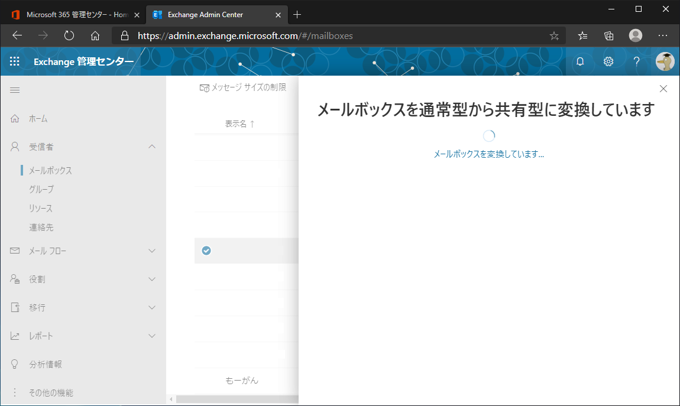Screen dimensions: 680x406
Task: Open the account profile picture
Action: pyautogui.click(x=664, y=61)
